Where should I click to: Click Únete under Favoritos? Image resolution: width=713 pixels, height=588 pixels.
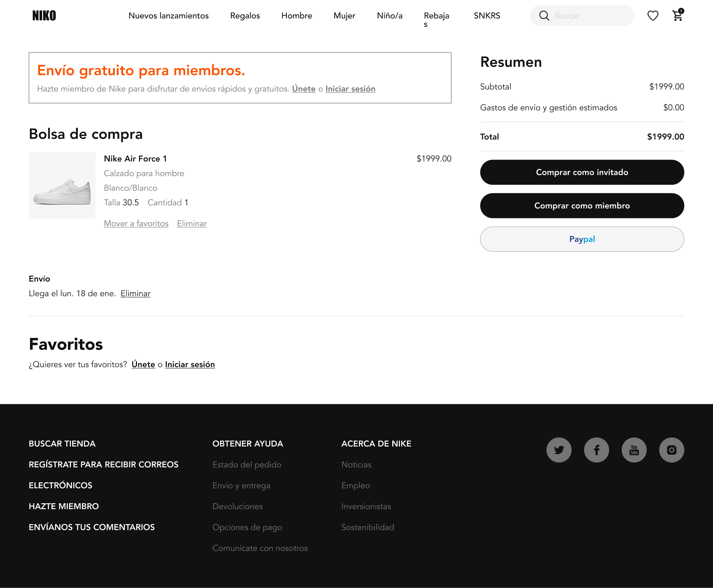tap(143, 364)
